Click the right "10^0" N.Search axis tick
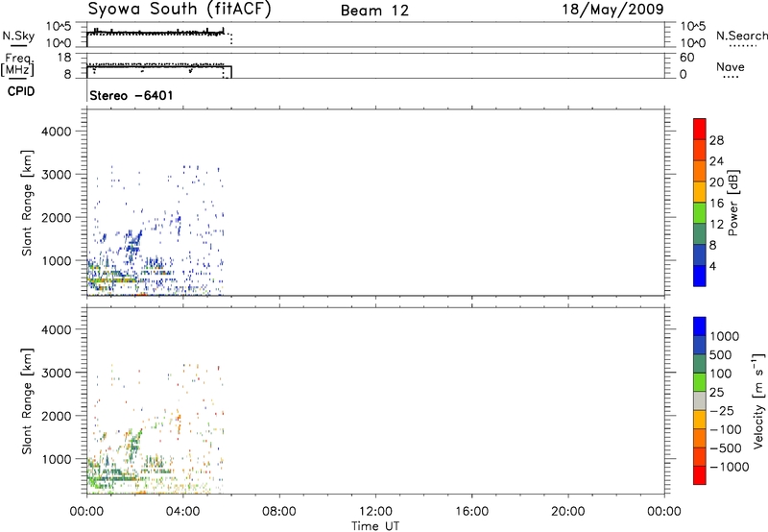Viewport: 768px width, 532px height. click(693, 43)
